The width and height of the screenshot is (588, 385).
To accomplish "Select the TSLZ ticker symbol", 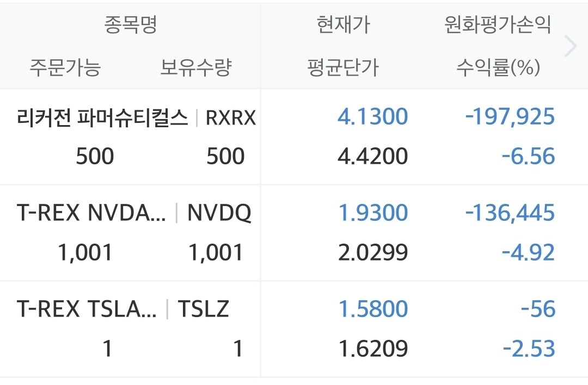I will click(203, 309).
